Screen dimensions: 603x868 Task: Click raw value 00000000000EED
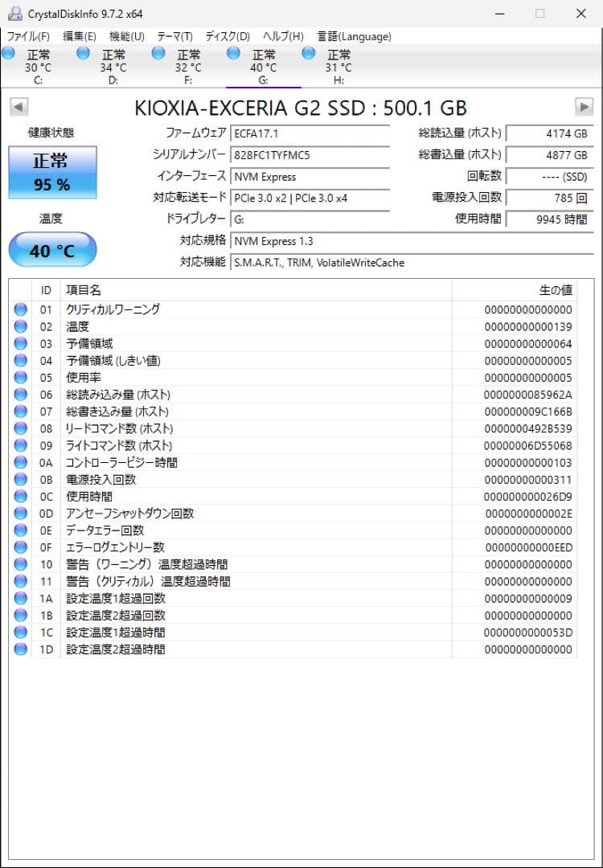click(x=529, y=547)
